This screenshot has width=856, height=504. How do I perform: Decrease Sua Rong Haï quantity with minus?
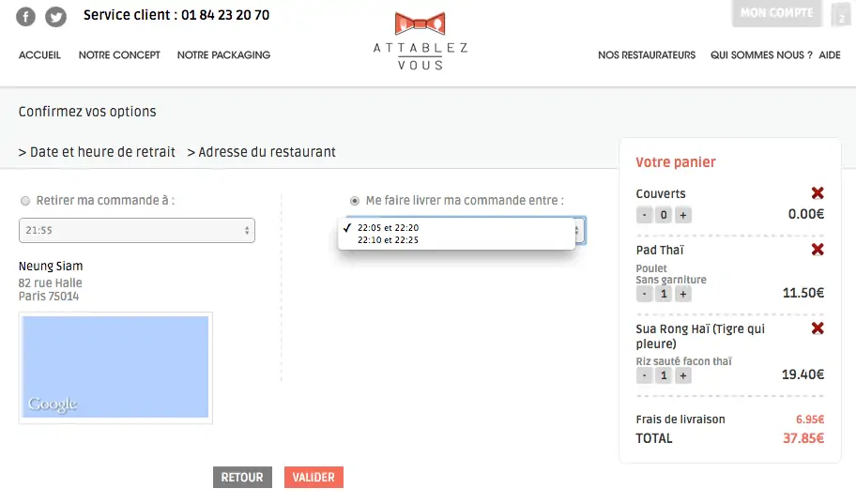coord(644,375)
